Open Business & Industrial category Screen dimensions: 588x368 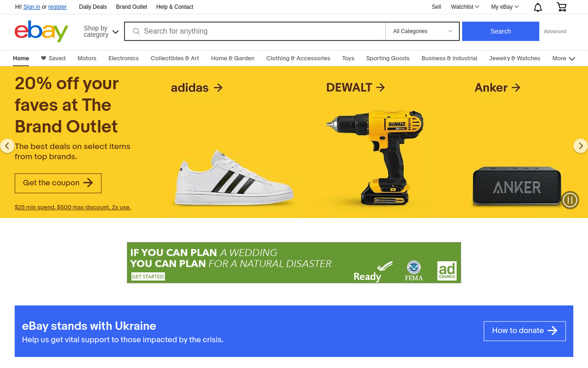click(449, 58)
